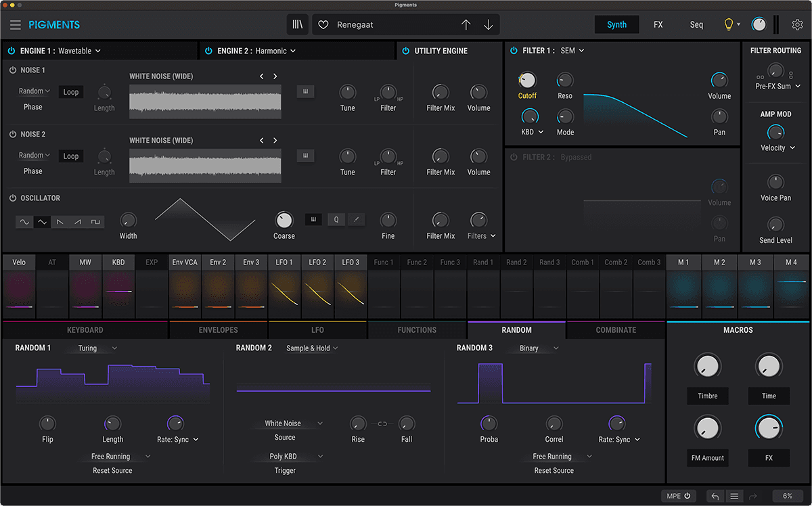Image resolution: width=812 pixels, height=506 pixels.
Task: Adjust the FX macro knob
Action: (x=769, y=428)
